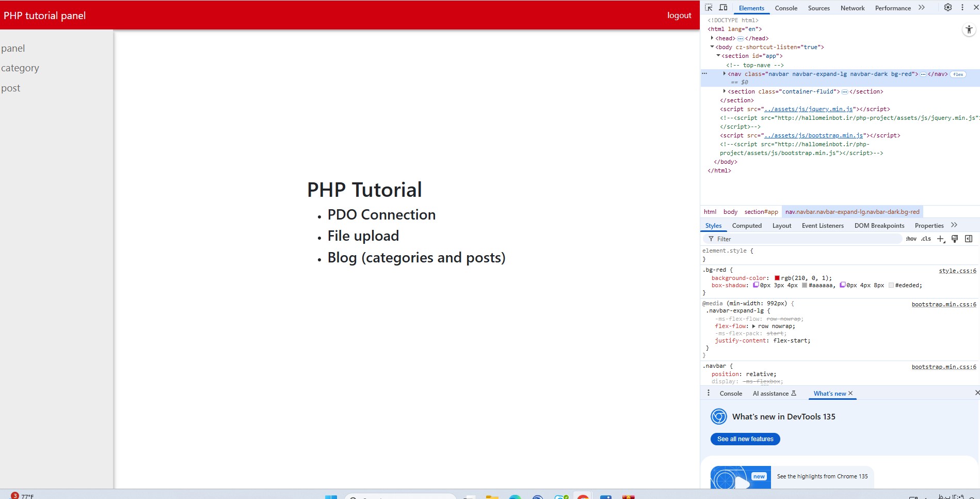Open the Network tab
The width and height of the screenshot is (980, 499).
853,8
